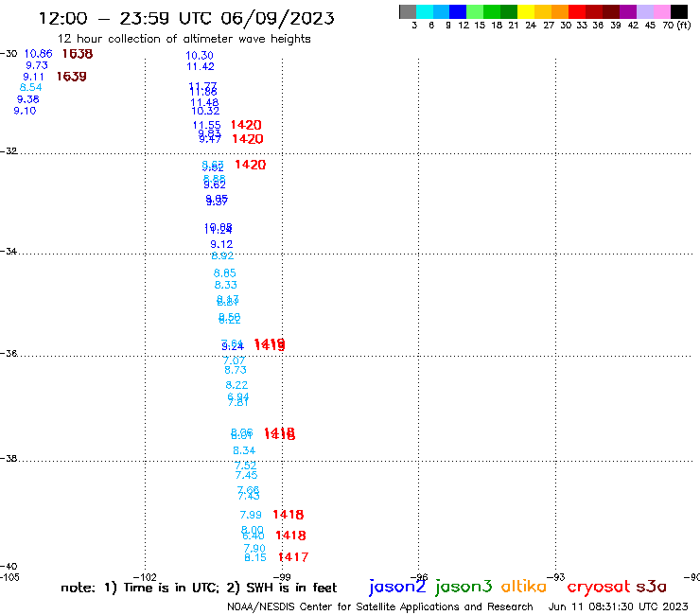Click the -102 longitude axis label
The height and width of the screenshot is (615, 700).
coord(145,577)
